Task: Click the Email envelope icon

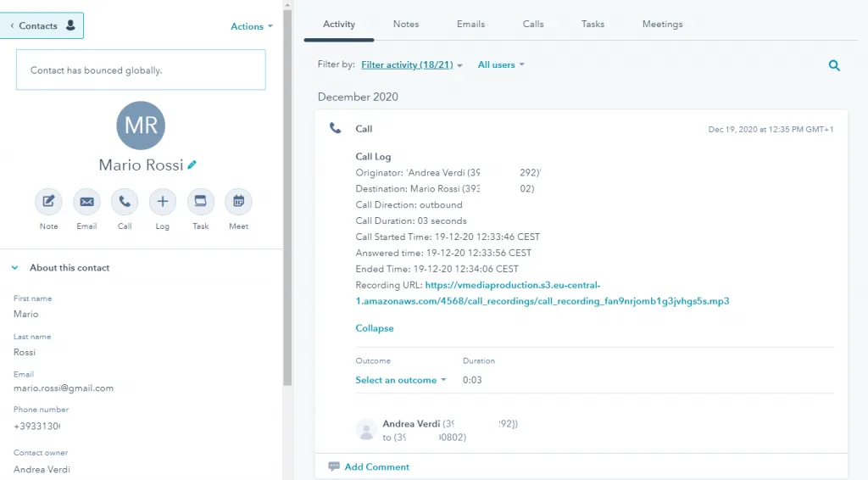Action: coord(86,202)
